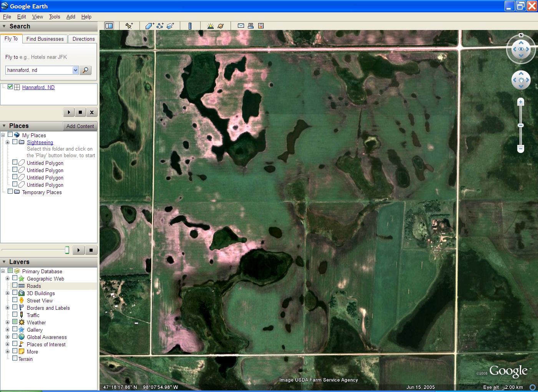Image resolution: width=538 pixels, height=392 pixels.
Task: Click the Move joystick hand control
Action: click(x=521, y=80)
